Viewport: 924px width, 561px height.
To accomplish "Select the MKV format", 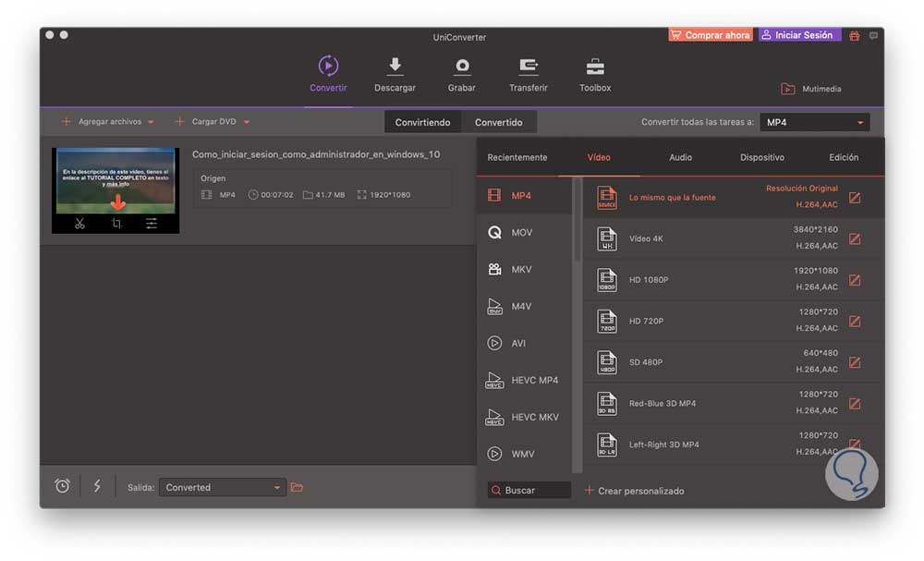I will coord(525,269).
